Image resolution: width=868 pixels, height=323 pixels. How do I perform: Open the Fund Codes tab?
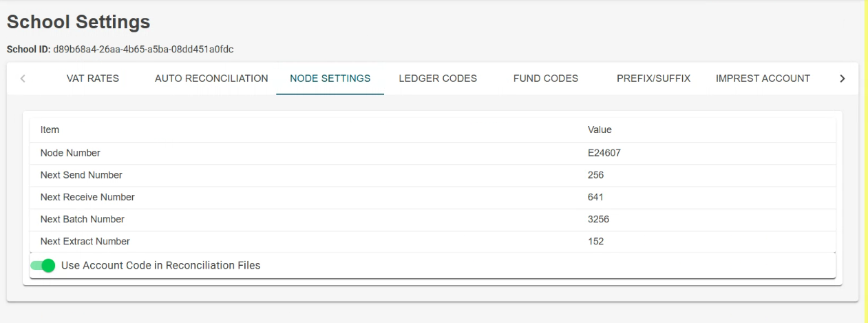point(546,79)
